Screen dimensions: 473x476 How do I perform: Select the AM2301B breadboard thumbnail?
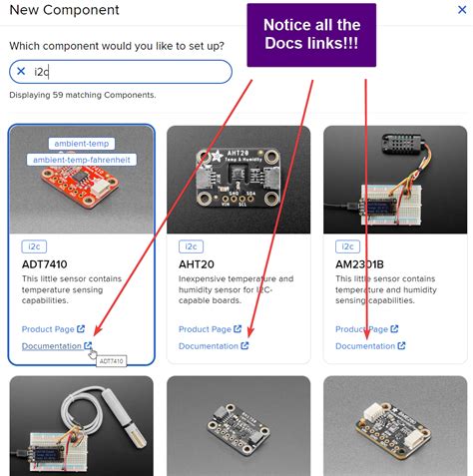click(395, 180)
